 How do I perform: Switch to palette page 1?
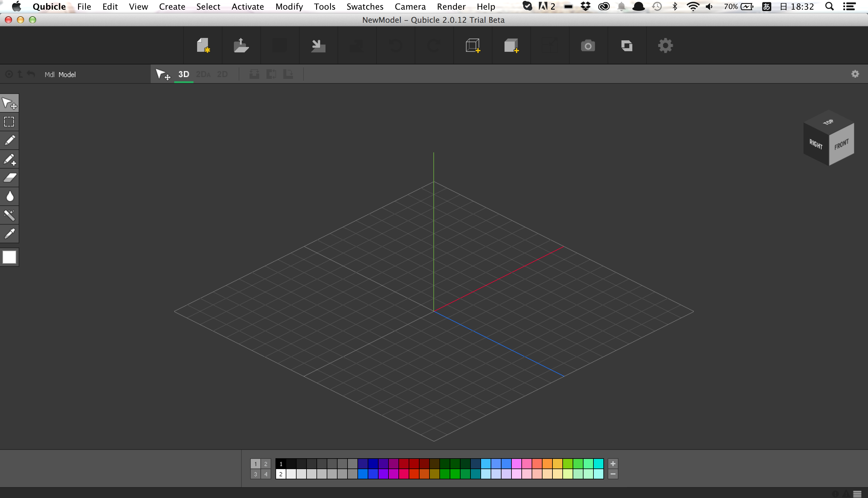pyautogui.click(x=255, y=464)
